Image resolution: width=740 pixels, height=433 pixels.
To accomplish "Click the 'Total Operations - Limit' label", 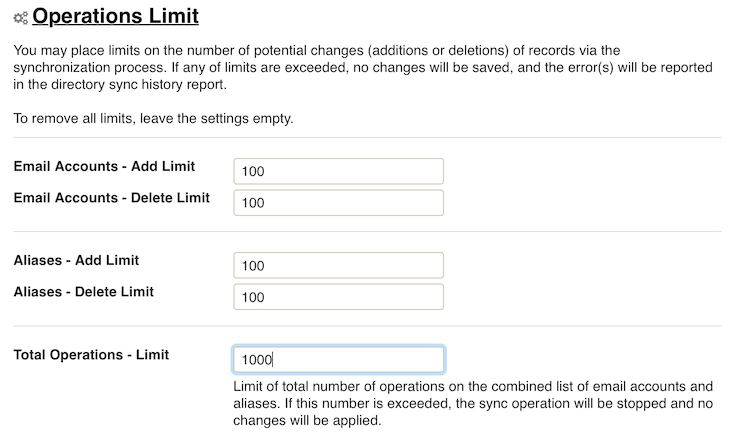I will 91,355.
